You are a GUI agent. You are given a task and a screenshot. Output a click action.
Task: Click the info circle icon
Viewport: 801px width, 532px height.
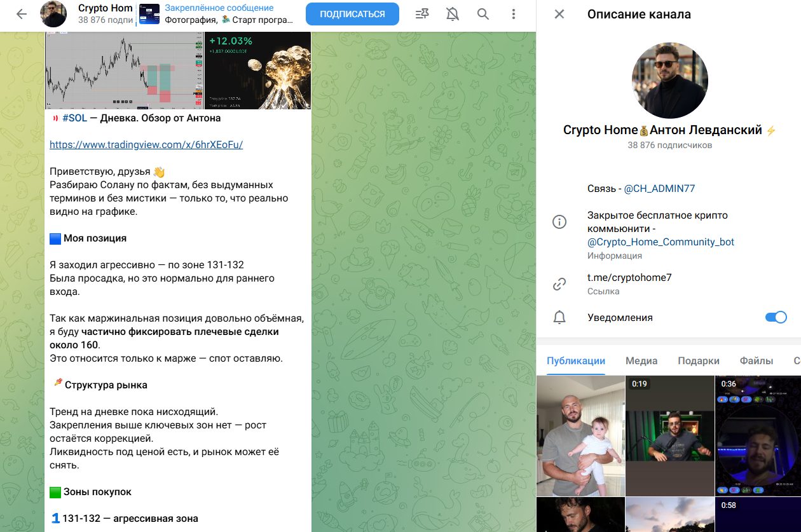(x=559, y=222)
